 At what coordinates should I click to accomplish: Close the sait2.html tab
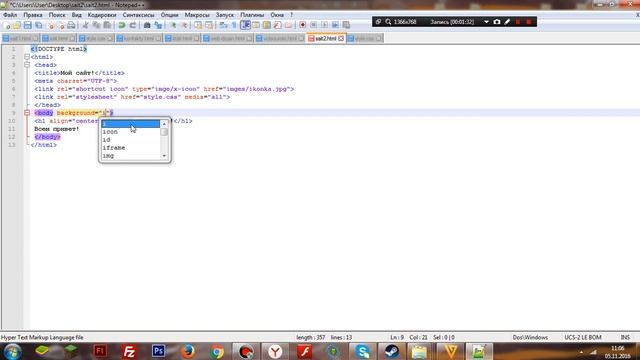341,38
